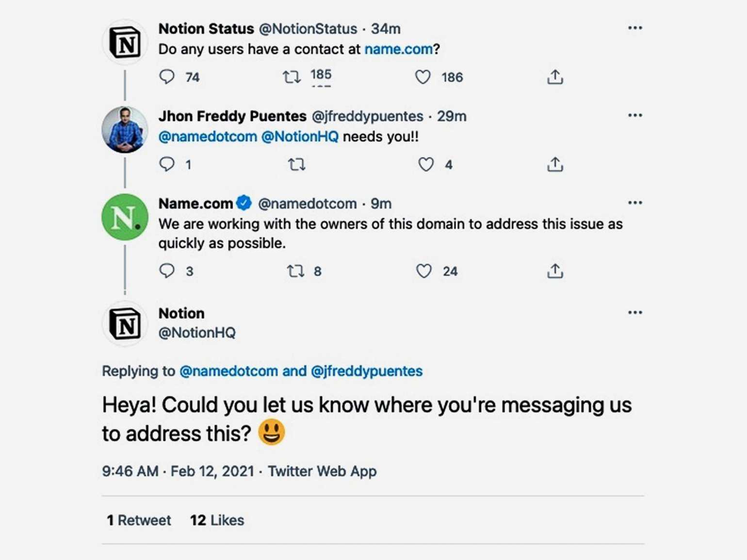Image resolution: width=747 pixels, height=560 pixels.
Task: View the 1 Retweet list
Action: coord(139,520)
